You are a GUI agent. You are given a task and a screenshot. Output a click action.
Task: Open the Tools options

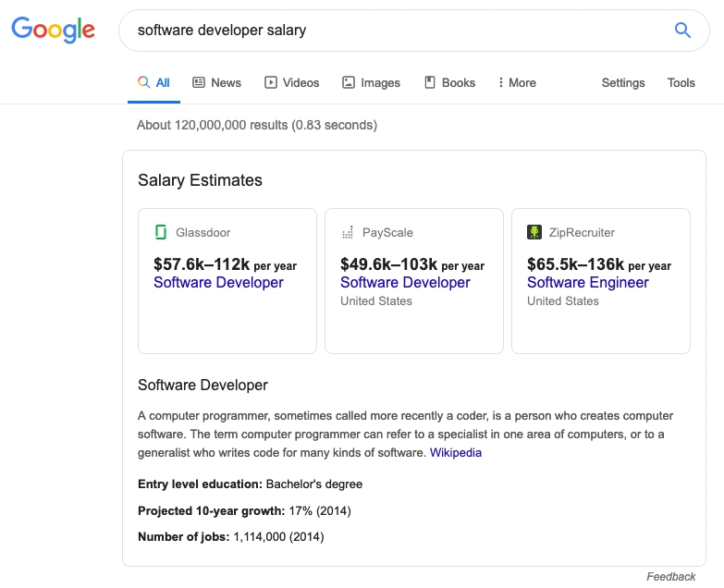pyautogui.click(x=681, y=82)
